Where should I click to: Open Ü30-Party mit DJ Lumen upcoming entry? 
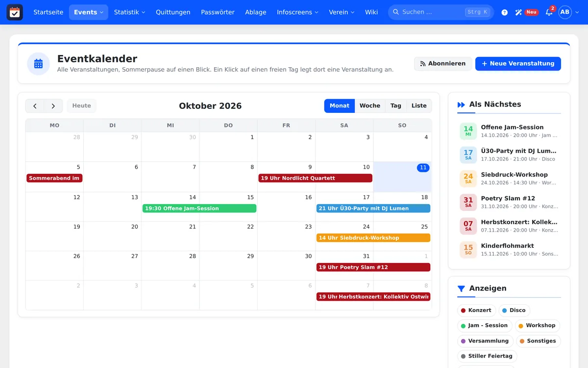pos(509,155)
